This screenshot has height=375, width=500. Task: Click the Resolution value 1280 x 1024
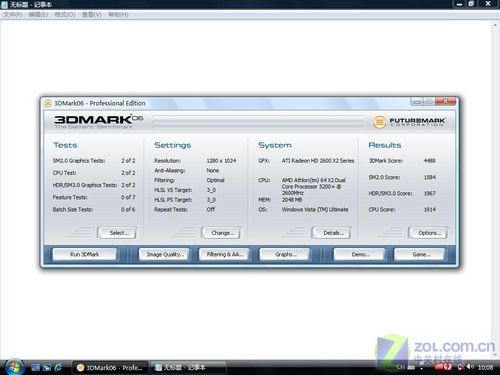(221, 161)
